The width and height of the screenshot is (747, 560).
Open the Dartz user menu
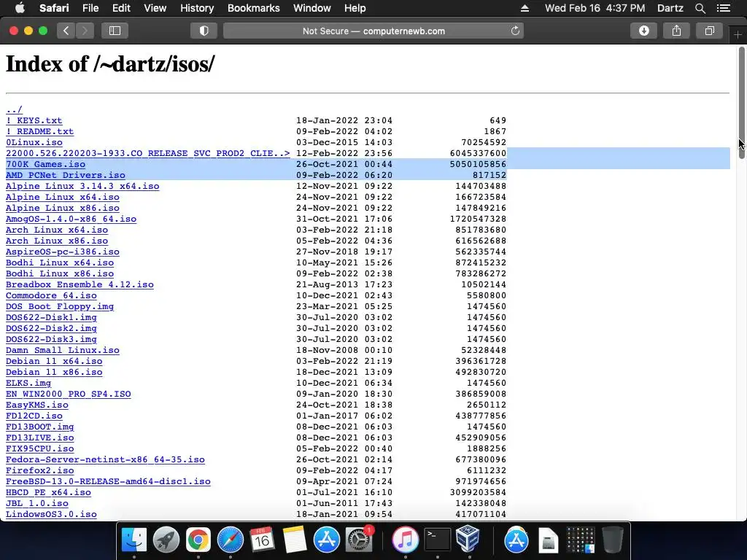click(670, 8)
